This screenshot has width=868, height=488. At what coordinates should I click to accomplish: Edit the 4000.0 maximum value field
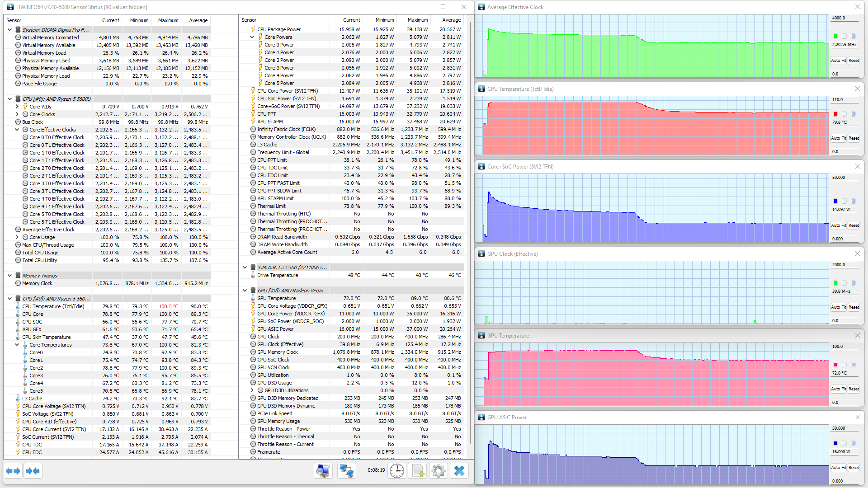[x=844, y=18]
